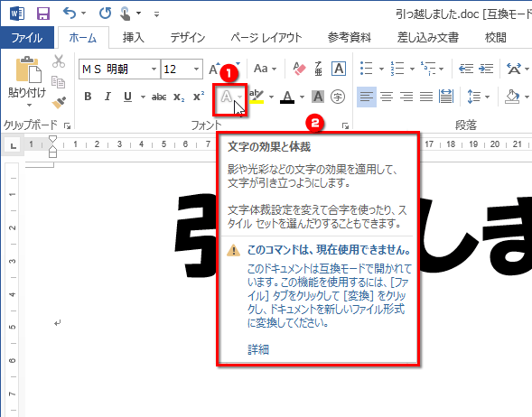Click the Copy icon

[x=59, y=82]
